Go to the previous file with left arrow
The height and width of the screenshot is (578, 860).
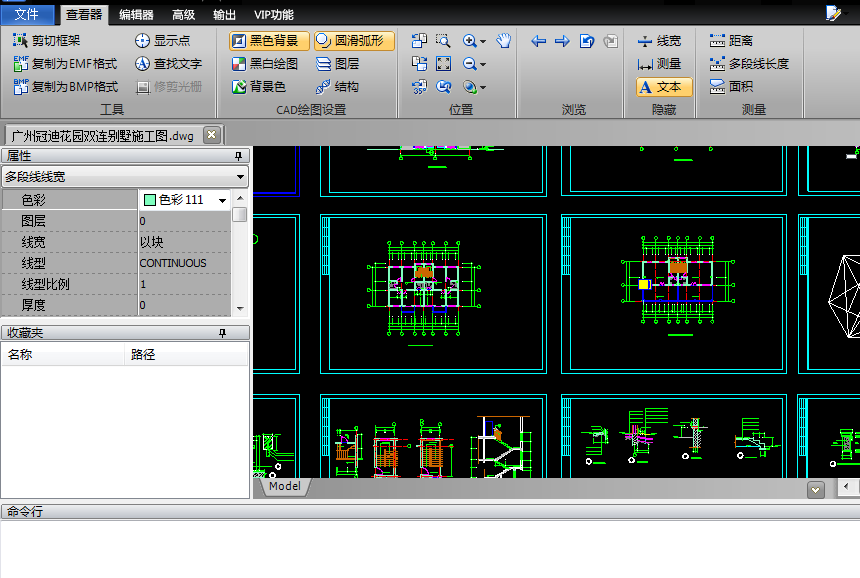click(539, 41)
